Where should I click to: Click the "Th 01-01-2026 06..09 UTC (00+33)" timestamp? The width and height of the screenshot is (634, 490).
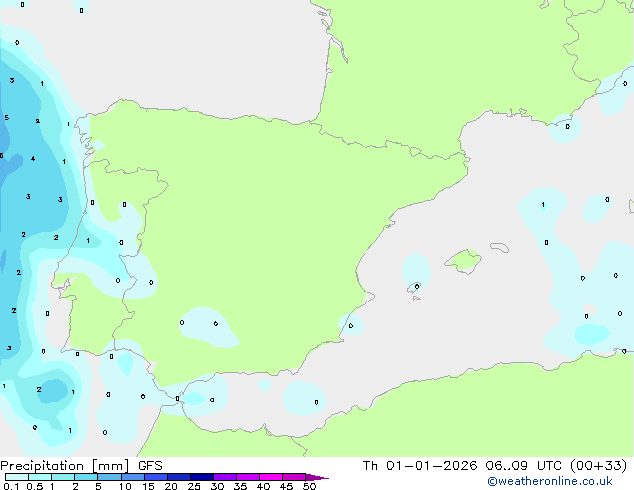click(495, 466)
